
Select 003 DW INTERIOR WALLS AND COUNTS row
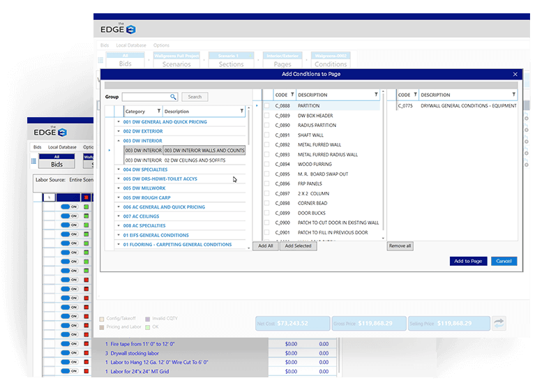point(185,150)
